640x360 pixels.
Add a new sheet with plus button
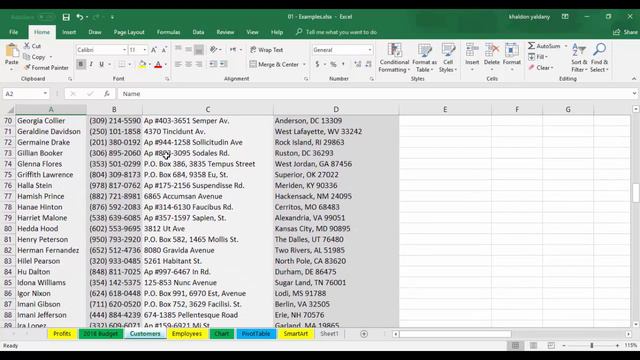pyautogui.click(x=364, y=334)
